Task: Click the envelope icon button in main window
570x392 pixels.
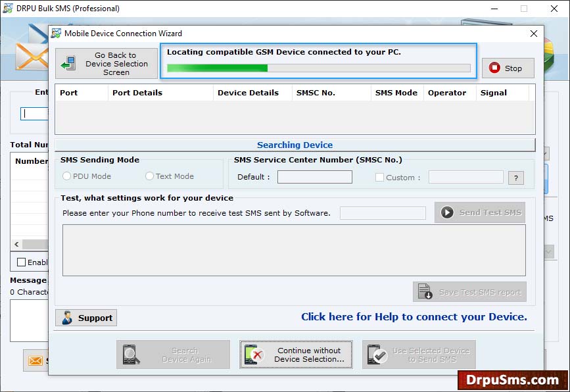Action: [36, 360]
